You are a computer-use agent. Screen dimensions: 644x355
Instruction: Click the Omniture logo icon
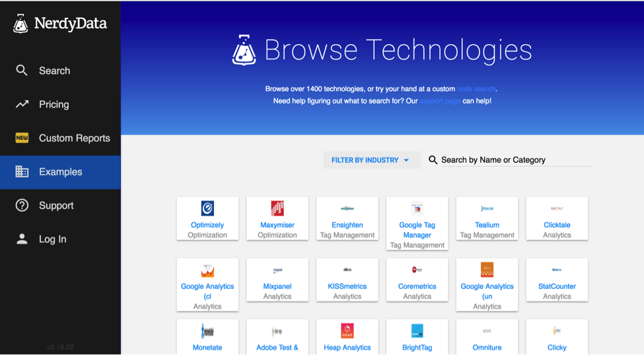pos(487,331)
